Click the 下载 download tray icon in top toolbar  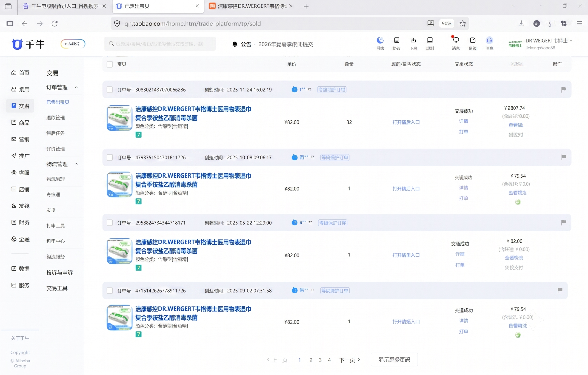point(413,40)
